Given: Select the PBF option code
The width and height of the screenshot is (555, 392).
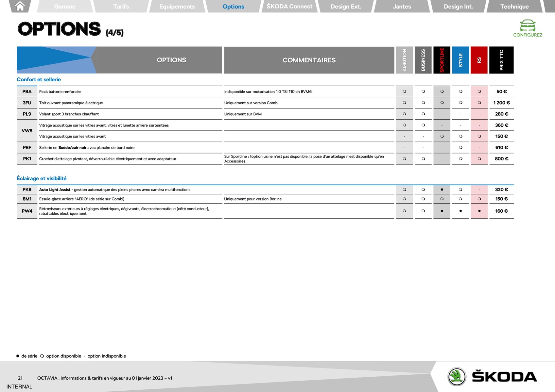Looking at the screenshot, I should (27, 148).
